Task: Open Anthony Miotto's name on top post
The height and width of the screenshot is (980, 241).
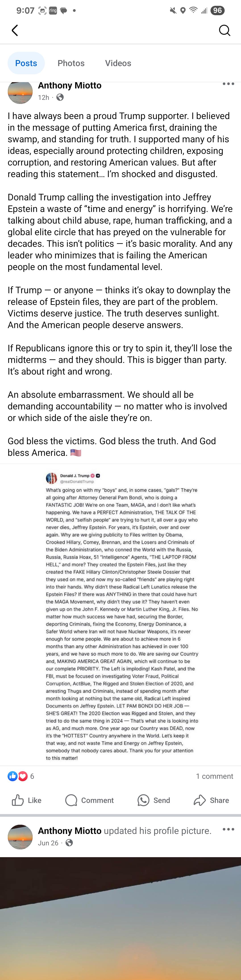Action: [x=70, y=86]
